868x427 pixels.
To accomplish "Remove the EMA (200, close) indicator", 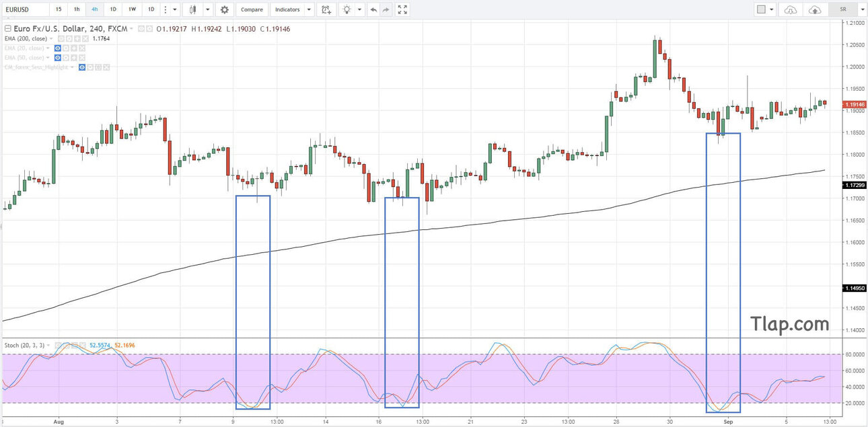I will click(85, 39).
